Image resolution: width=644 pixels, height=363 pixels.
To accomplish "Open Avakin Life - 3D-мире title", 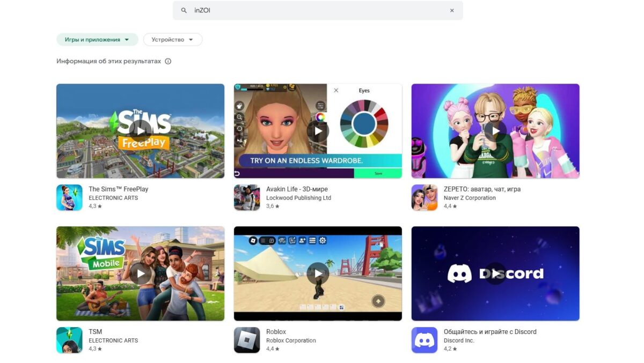I will [x=297, y=189].
